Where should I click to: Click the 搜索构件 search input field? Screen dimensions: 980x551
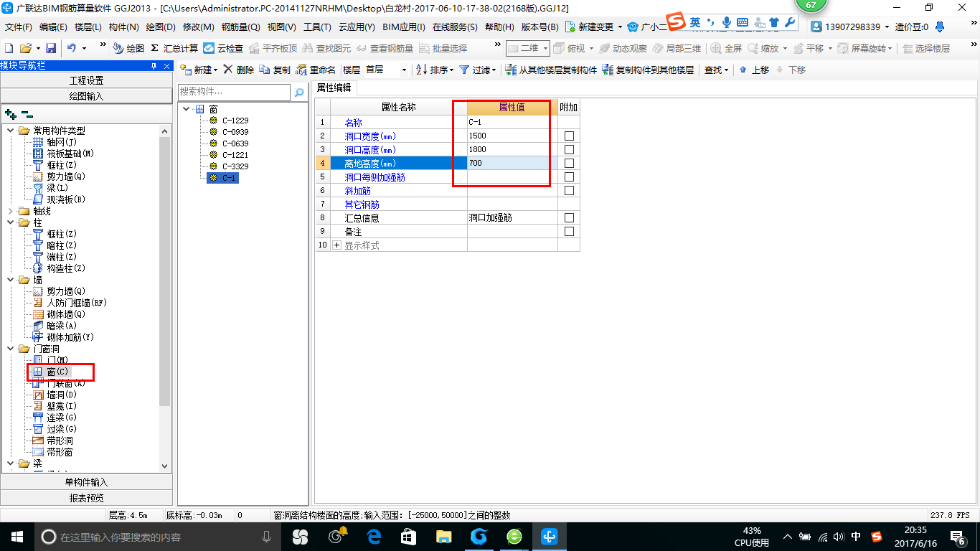(235, 92)
